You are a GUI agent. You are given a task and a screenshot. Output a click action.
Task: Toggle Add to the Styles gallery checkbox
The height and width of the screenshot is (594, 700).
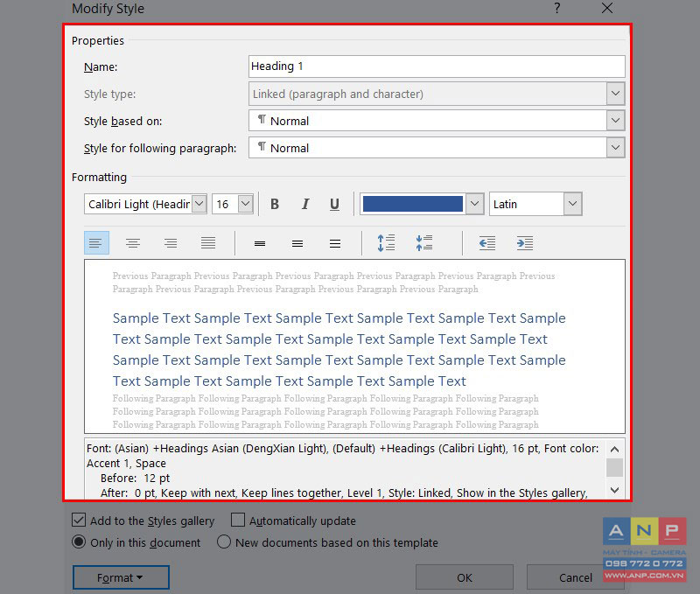coord(79,520)
